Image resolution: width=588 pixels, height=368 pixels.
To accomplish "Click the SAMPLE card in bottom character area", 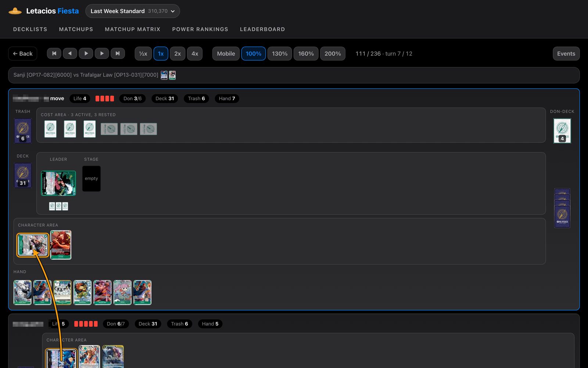I will 113,357.
